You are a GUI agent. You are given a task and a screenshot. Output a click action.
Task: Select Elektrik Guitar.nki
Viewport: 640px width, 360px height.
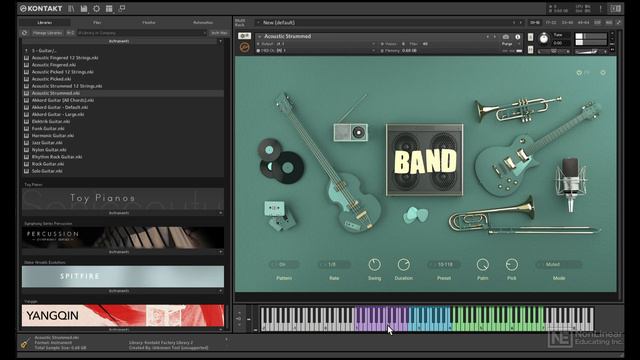[x=51, y=122]
